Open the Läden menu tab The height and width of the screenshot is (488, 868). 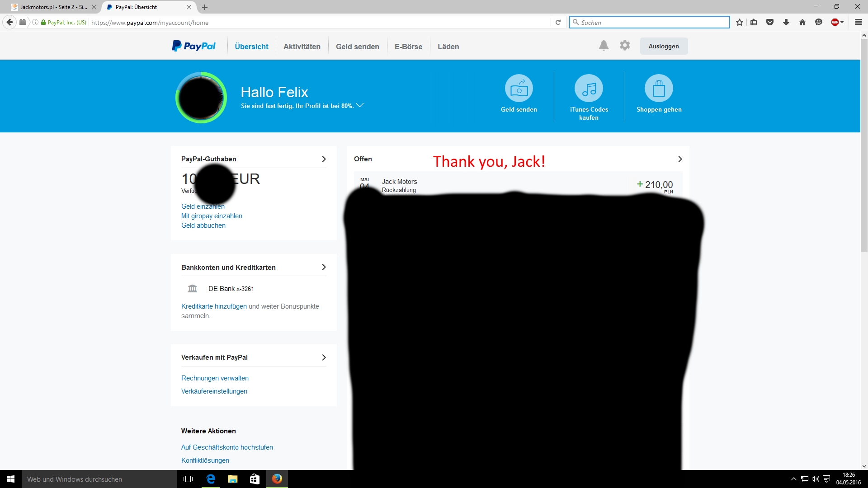(448, 47)
